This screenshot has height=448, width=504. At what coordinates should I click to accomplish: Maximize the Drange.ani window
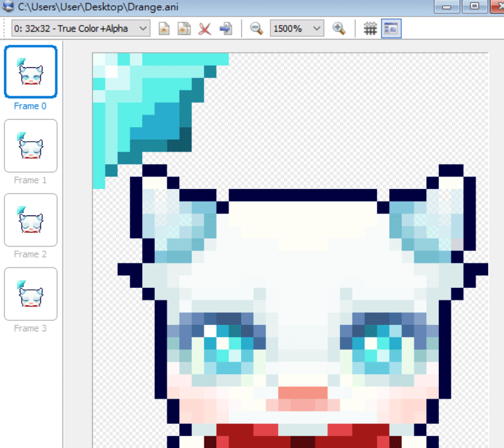pos(474,7)
